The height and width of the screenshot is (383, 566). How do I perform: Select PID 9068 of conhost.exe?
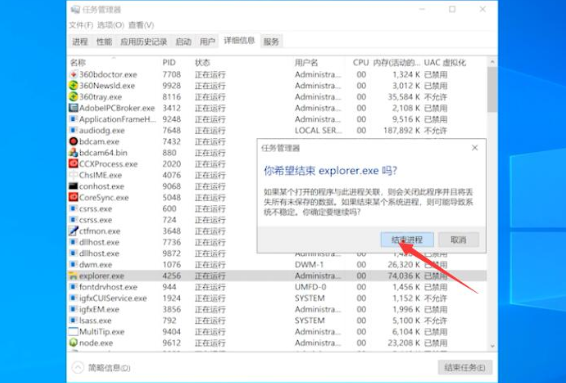(172, 186)
